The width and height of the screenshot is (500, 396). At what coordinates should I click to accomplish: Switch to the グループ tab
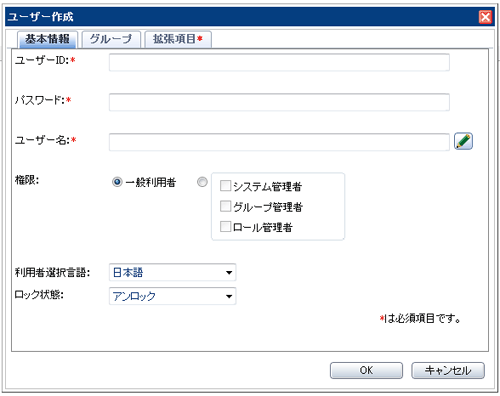[x=111, y=39]
